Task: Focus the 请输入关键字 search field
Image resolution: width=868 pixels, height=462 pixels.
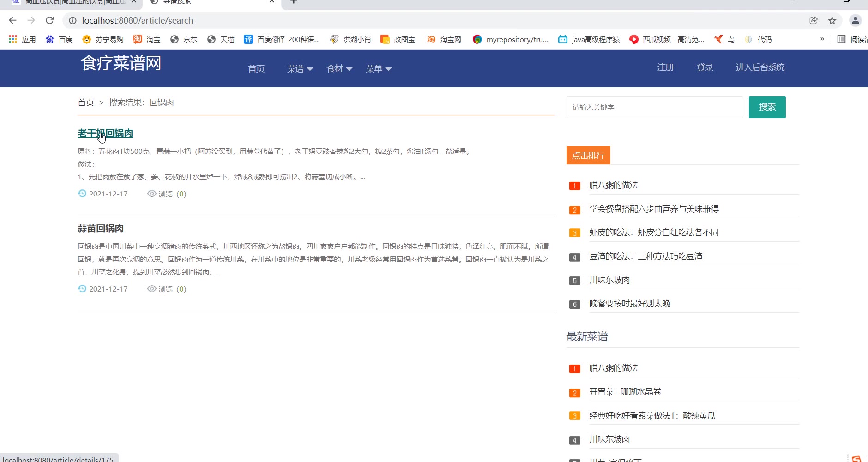Action: coord(655,107)
